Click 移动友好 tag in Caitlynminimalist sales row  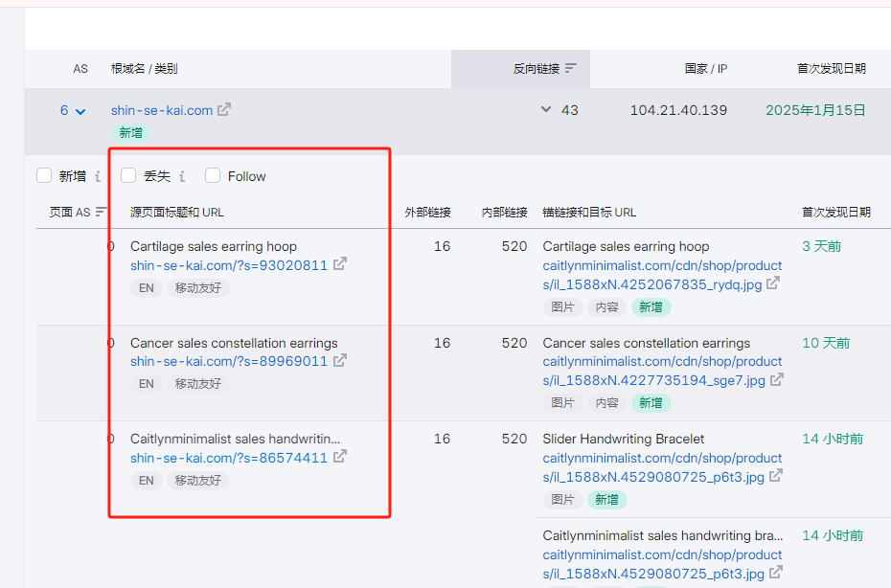coord(197,481)
